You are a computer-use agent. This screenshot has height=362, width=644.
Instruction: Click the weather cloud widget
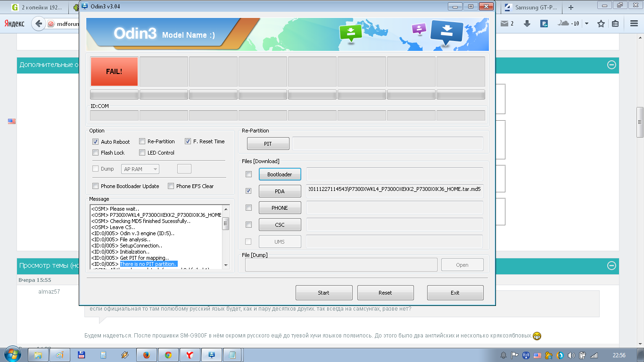568,24
